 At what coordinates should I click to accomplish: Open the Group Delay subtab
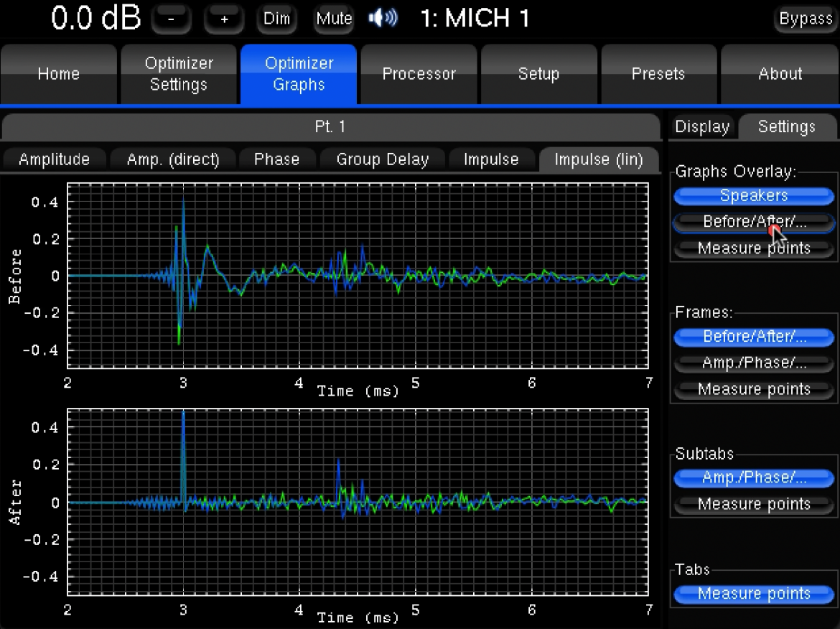coord(383,159)
